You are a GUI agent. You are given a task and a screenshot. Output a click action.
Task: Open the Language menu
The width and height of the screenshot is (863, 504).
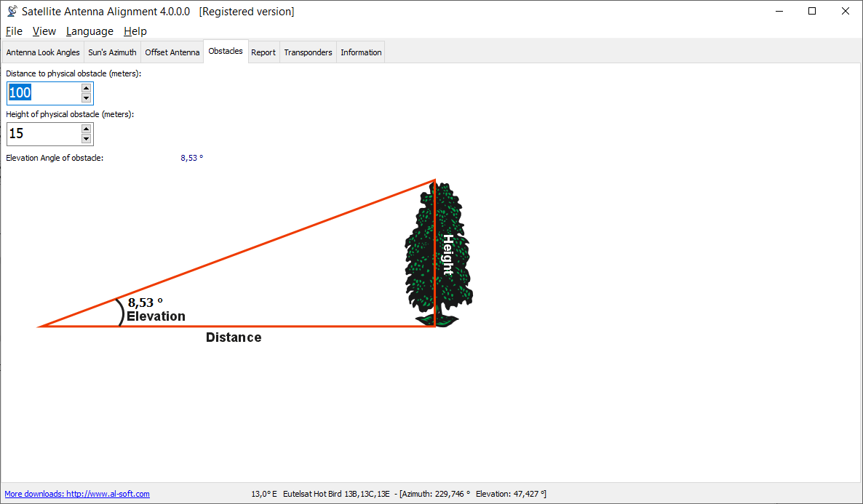[x=90, y=31]
